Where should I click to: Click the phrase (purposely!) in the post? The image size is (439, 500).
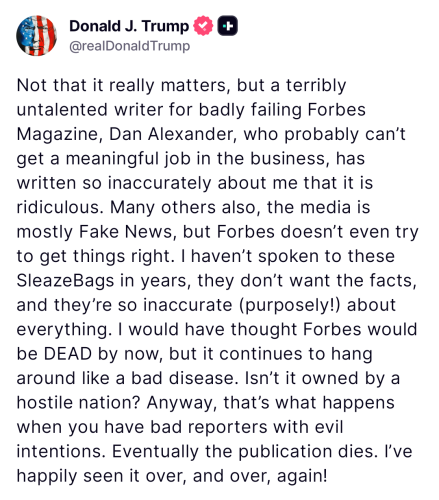click(290, 305)
